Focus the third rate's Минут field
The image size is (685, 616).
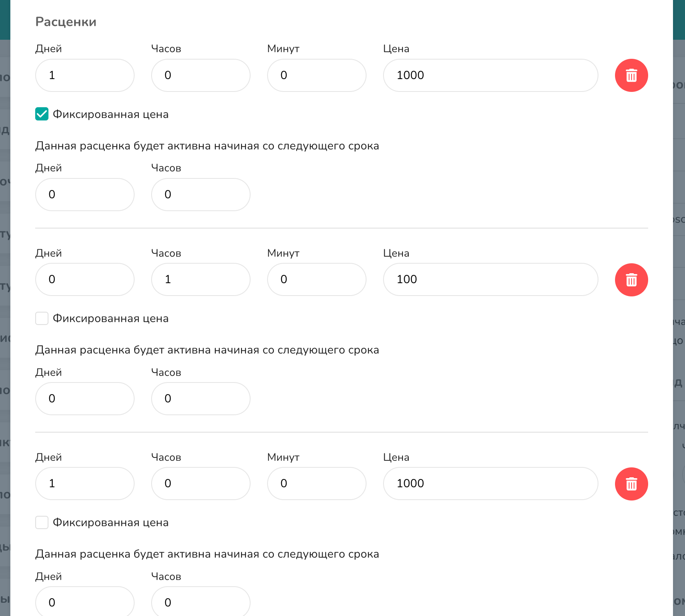[317, 484]
